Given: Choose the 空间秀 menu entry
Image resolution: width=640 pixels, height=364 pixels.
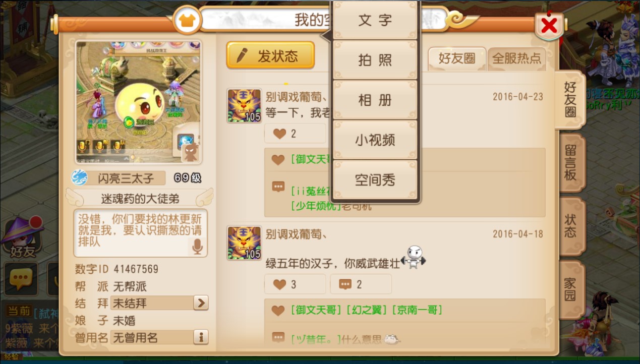Looking at the screenshot, I should pos(375,180).
